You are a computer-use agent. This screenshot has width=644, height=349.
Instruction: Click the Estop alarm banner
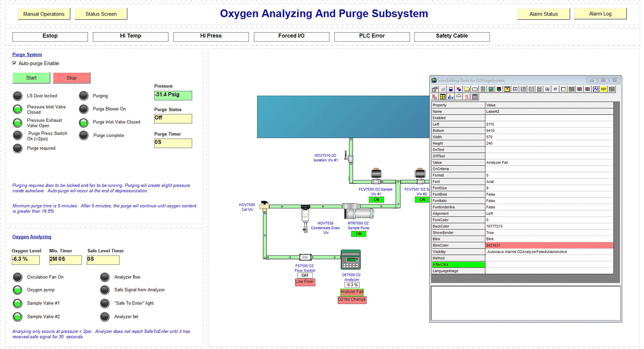(50, 37)
